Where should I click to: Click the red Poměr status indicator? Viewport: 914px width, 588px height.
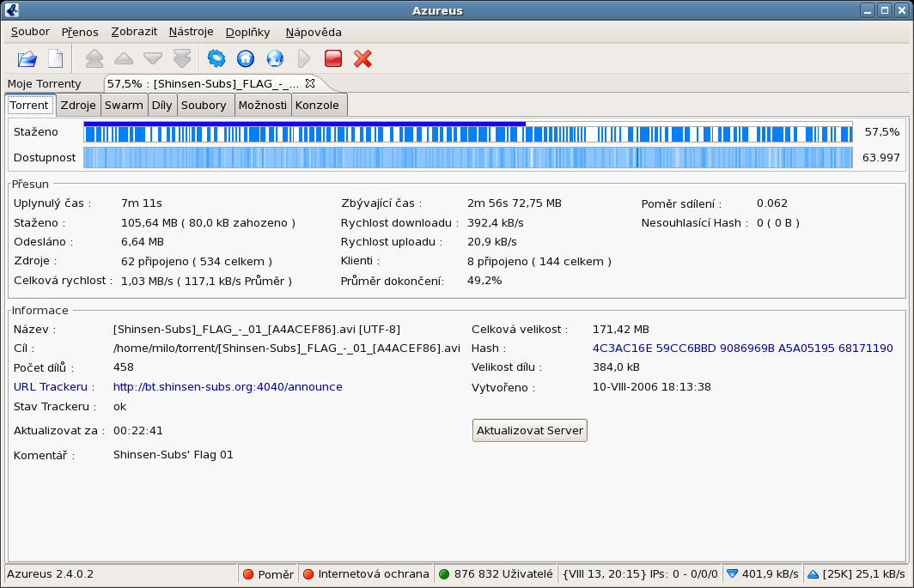click(x=247, y=574)
